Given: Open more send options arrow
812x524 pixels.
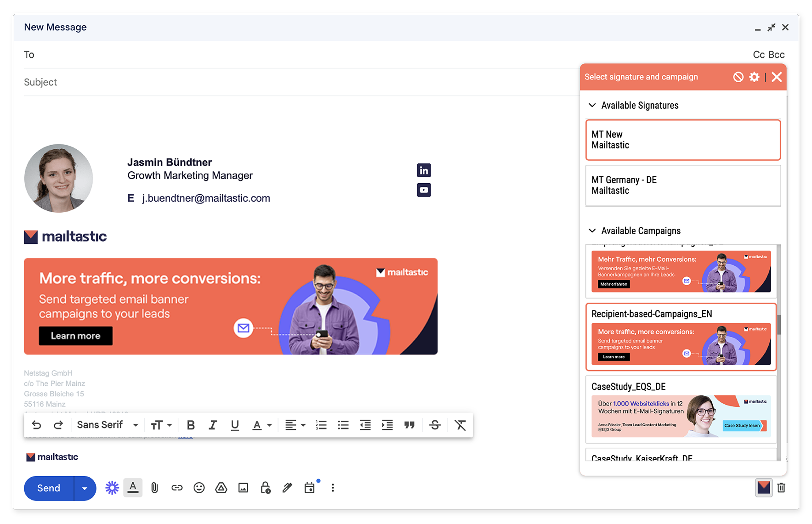Looking at the screenshot, I should pyautogui.click(x=85, y=488).
